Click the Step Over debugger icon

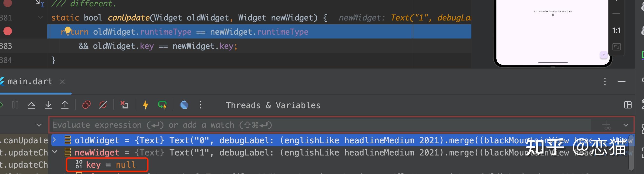32,105
